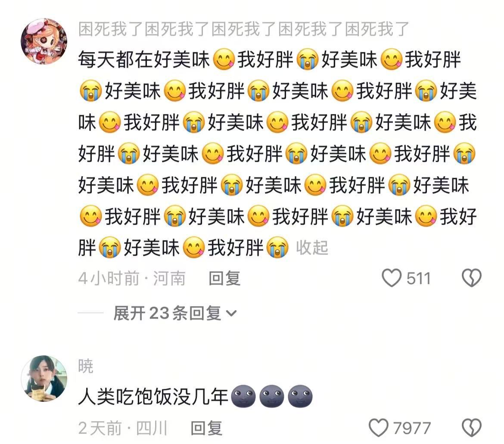Open username 晓 profile

85,366
